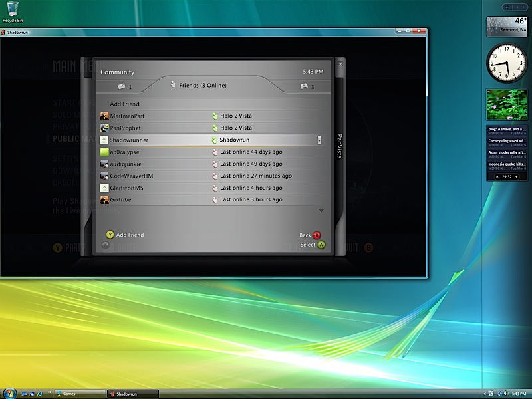Open CodeWeaverHM's friend entry
Image resolution: width=532 pixels, height=399 pixels.
click(132, 176)
